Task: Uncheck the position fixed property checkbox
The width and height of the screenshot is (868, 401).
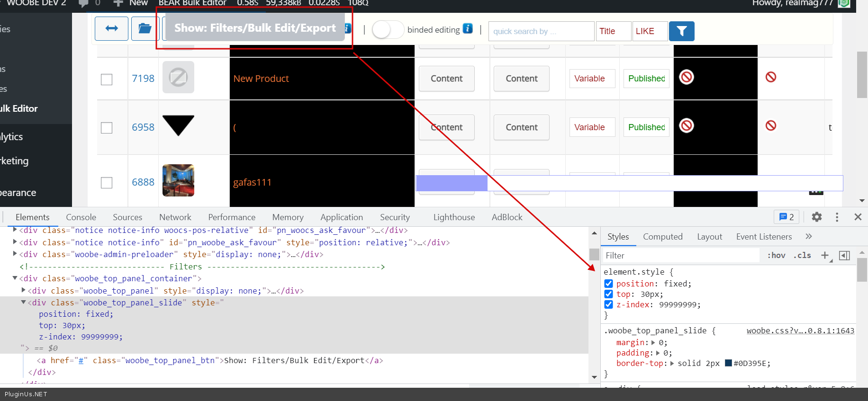Action: [609, 284]
